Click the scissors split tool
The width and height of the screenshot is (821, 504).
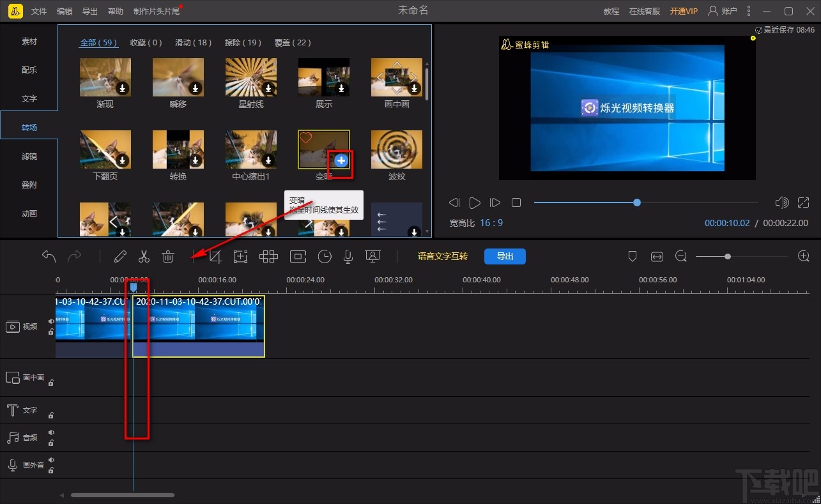(x=144, y=257)
